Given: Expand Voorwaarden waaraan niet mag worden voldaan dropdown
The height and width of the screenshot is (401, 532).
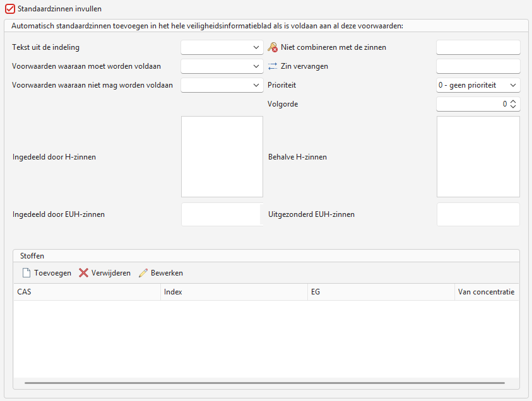Looking at the screenshot, I should tap(222, 85).
